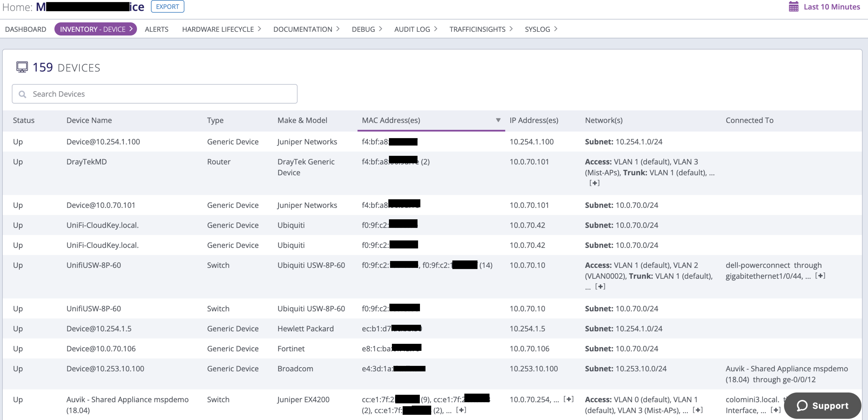Click the sort arrow in MAC Address(es) header
The height and width of the screenshot is (420, 868).
[498, 120]
